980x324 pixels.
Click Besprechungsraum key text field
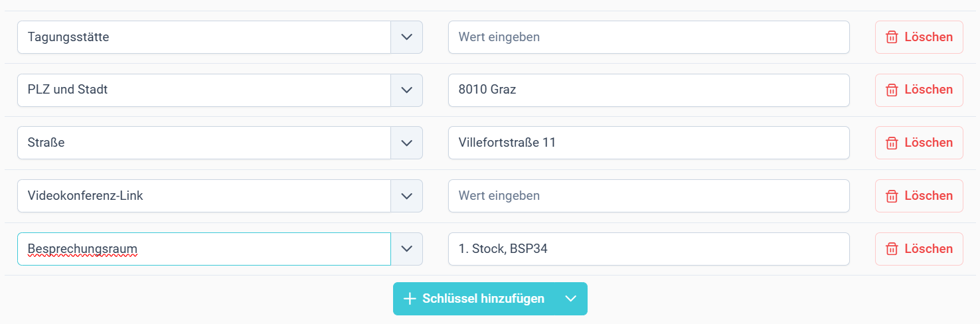tap(204, 249)
